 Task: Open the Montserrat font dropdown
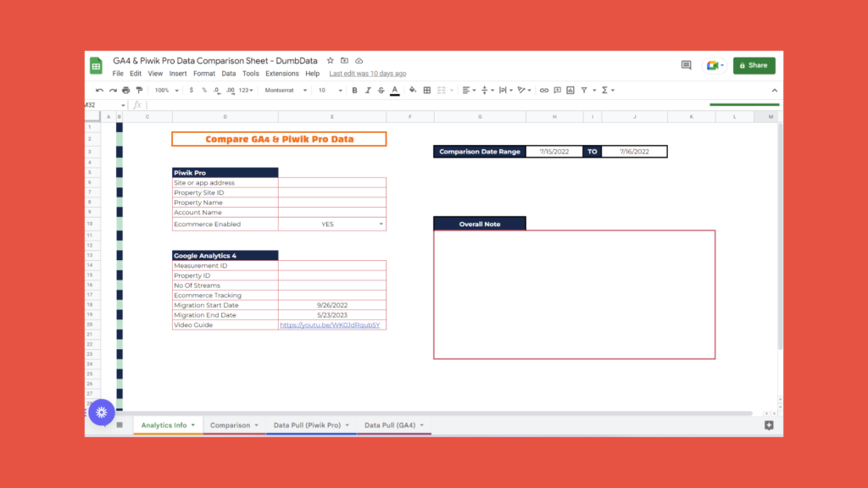(x=286, y=90)
